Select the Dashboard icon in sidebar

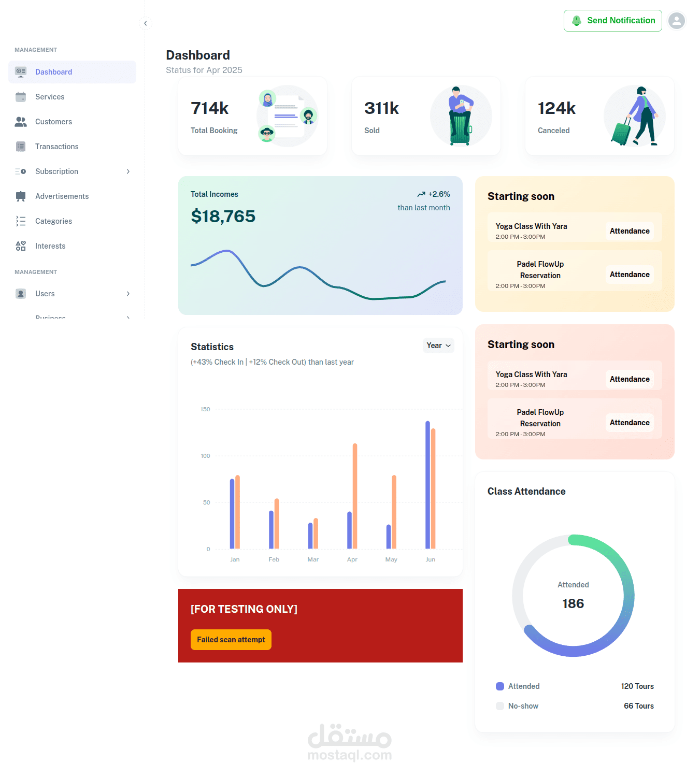pyautogui.click(x=21, y=71)
